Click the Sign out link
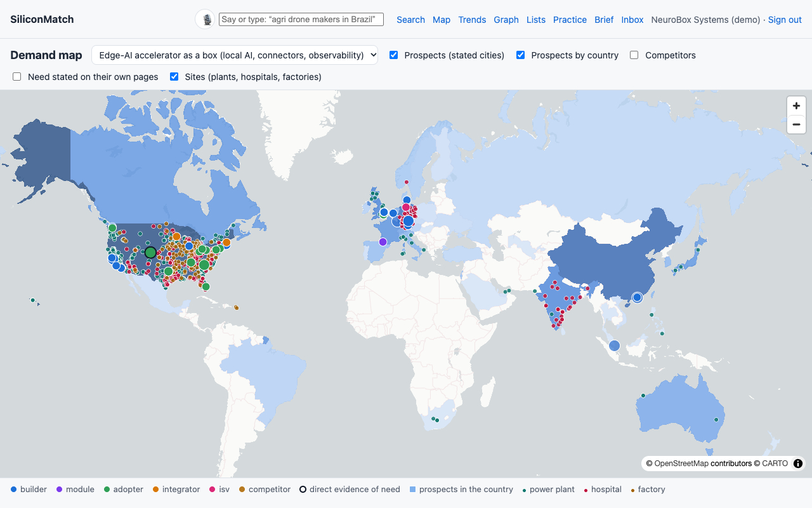812x508 pixels. (785, 20)
